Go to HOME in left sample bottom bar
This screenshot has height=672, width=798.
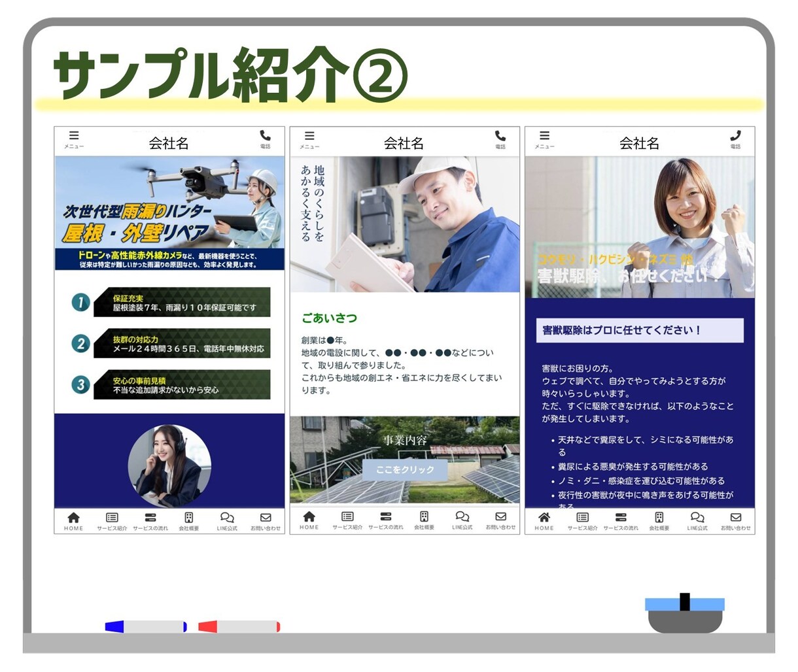click(x=74, y=521)
